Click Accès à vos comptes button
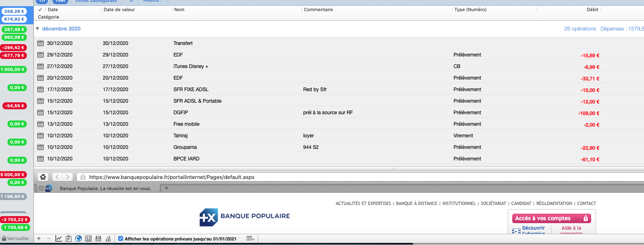Screen dimensions: 644x245 [x=551, y=218]
